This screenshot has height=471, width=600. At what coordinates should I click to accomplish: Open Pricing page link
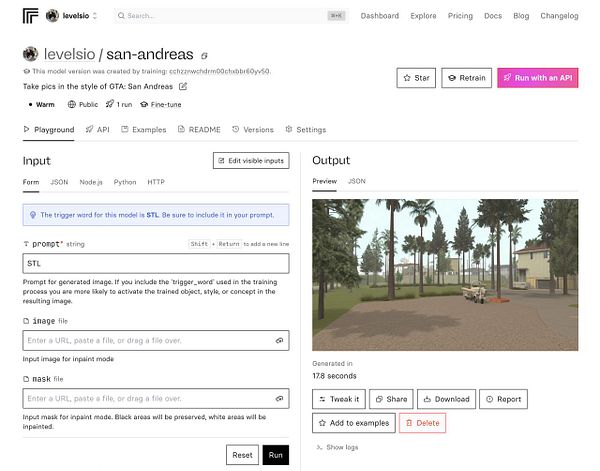pos(460,16)
